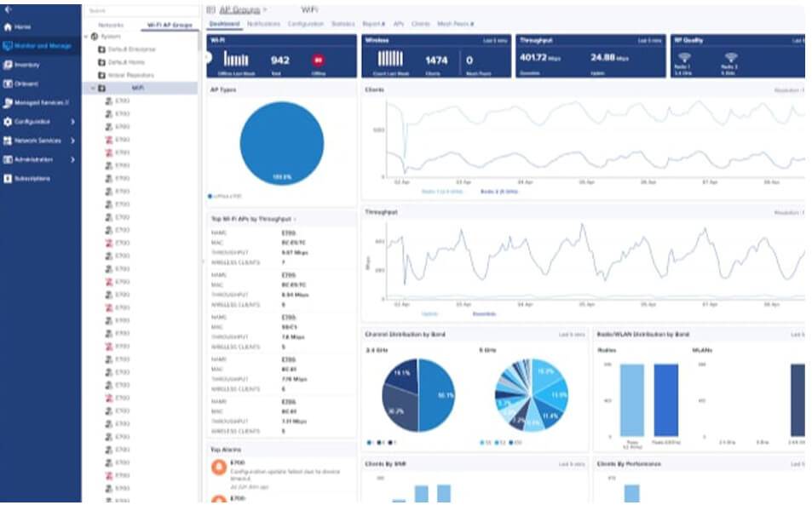Click the lightest blue Radios bar

tap(631, 400)
